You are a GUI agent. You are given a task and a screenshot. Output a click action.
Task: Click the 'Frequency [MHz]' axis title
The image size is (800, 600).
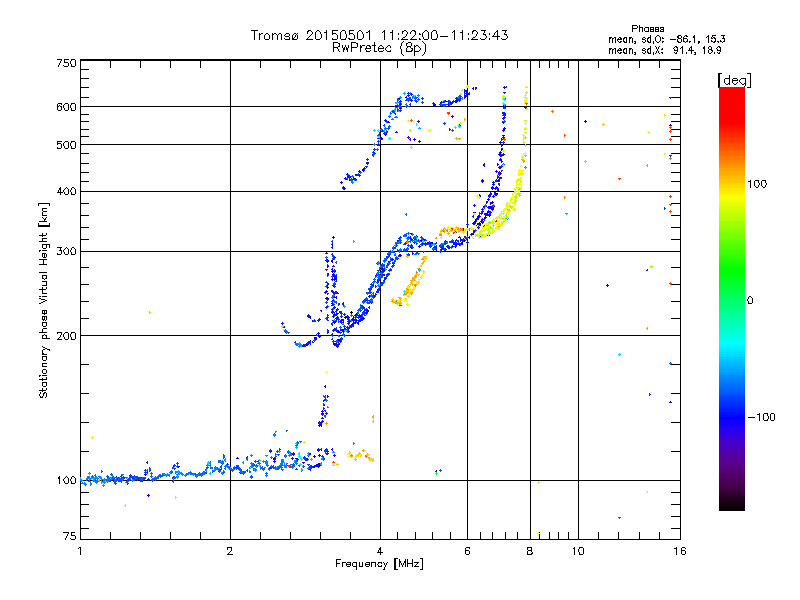click(x=379, y=564)
